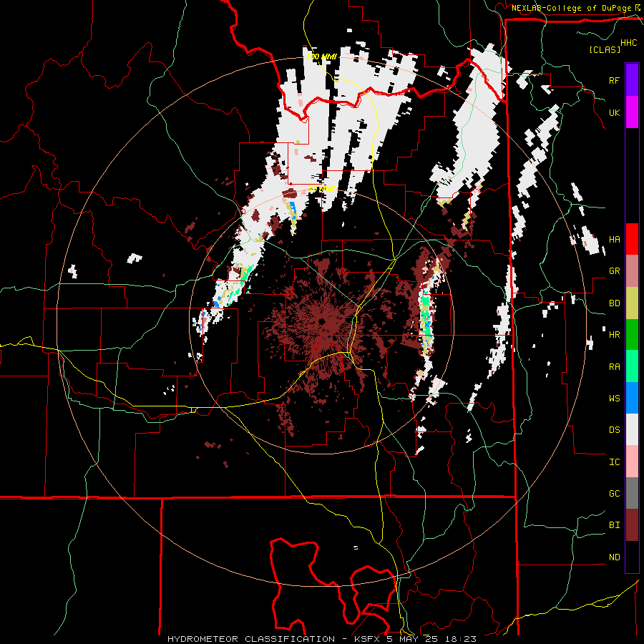644x644 pixels.
Task: Click the GR legend label
Action: [614, 271]
